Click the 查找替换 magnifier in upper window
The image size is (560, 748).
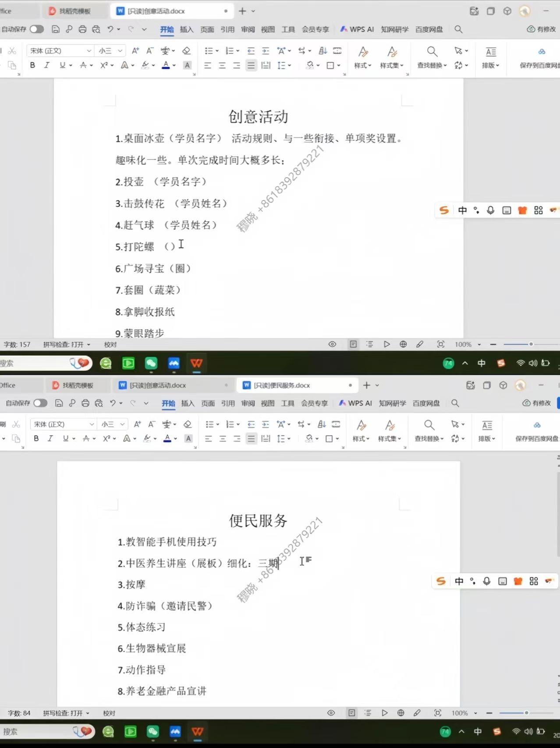tap(432, 52)
